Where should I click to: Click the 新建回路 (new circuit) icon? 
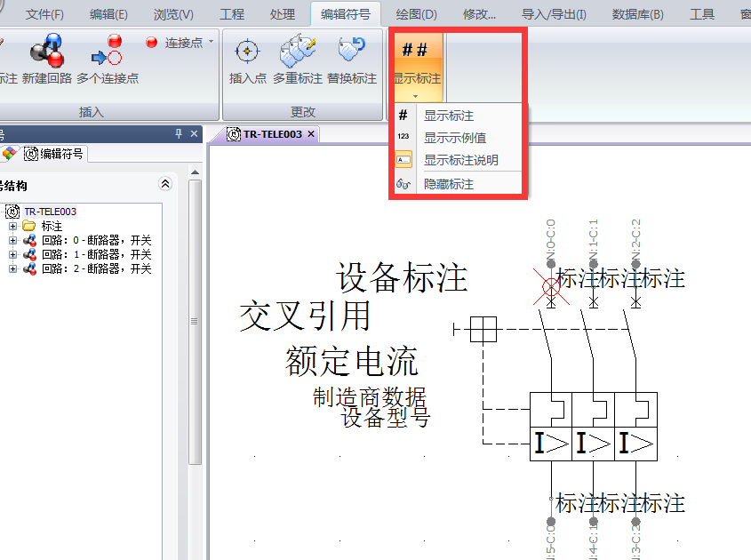(x=46, y=50)
